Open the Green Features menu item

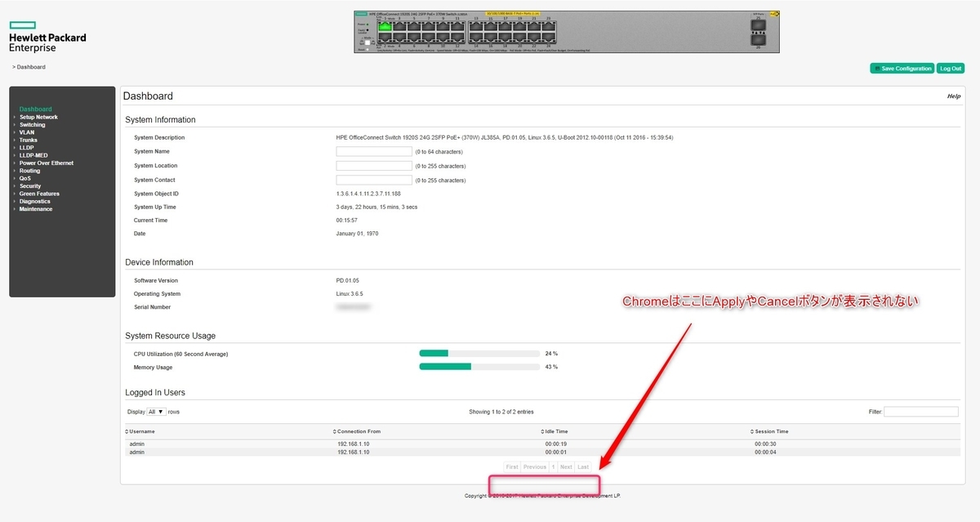tap(39, 194)
